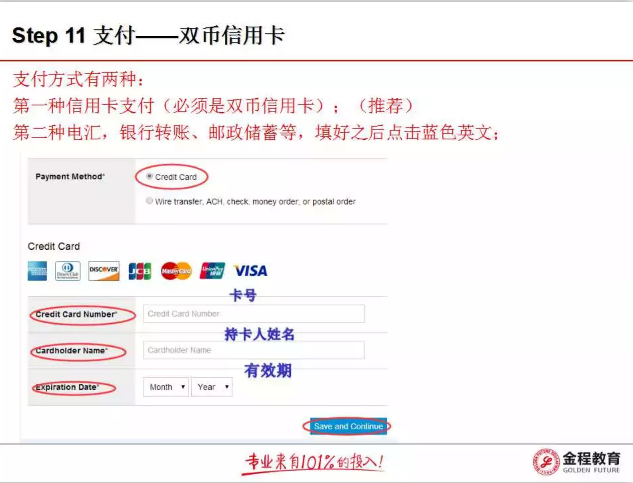The height and width of the screenshot is (483, 633).
Task: Click the Credit Card section heading
Action: [54, 246]
